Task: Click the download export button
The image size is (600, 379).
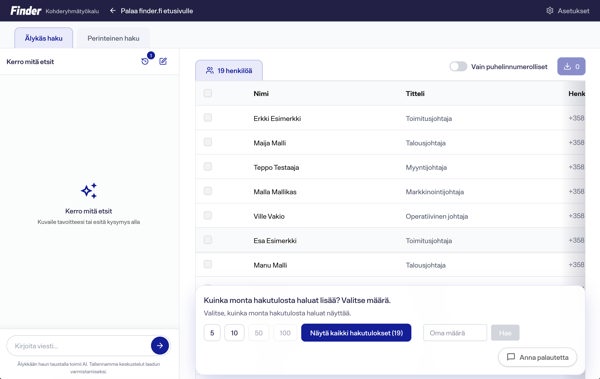Action: tap(571, 67)
